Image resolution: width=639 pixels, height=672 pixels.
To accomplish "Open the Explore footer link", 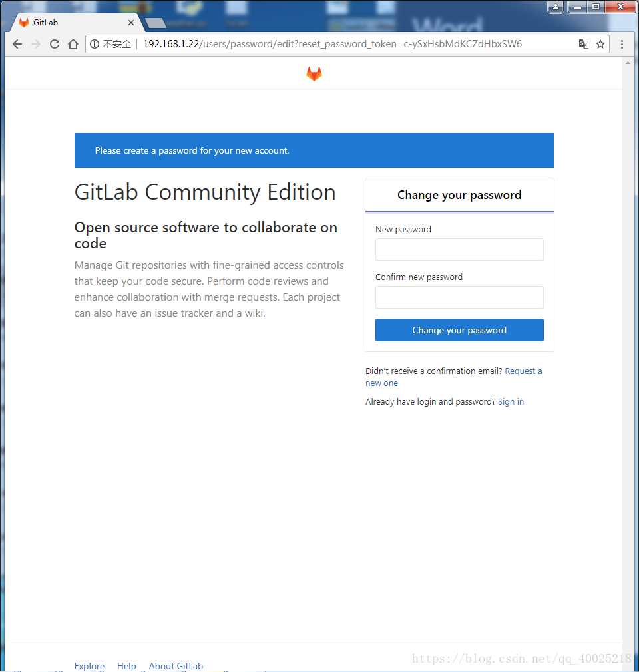I will [x=89, y=666].
